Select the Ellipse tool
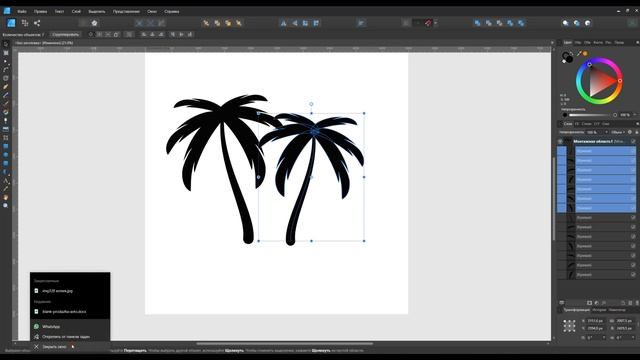640x360 pixels. 6,155
